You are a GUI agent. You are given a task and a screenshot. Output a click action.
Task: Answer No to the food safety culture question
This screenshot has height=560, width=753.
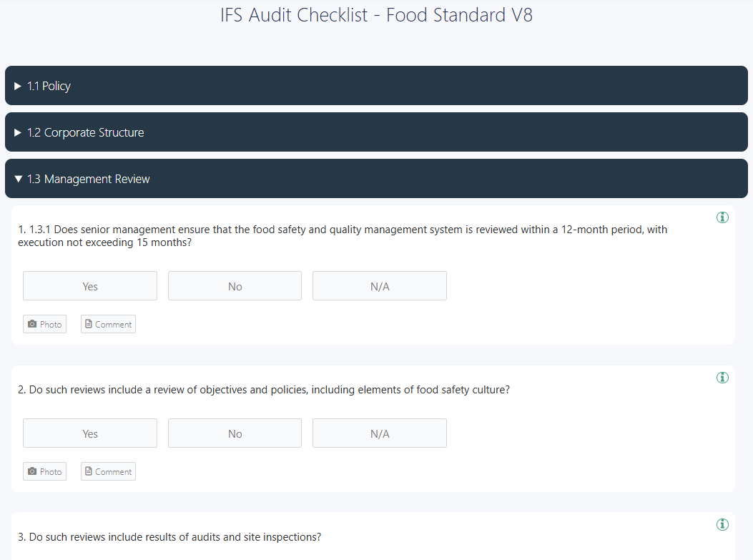235,433
